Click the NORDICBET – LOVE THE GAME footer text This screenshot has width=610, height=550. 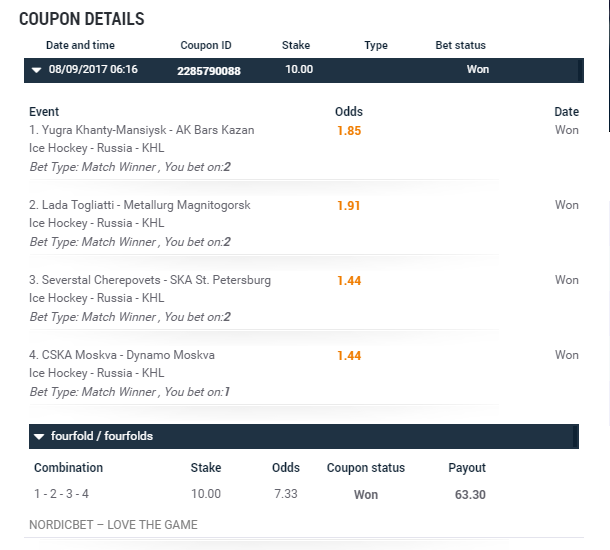point(114,525)
